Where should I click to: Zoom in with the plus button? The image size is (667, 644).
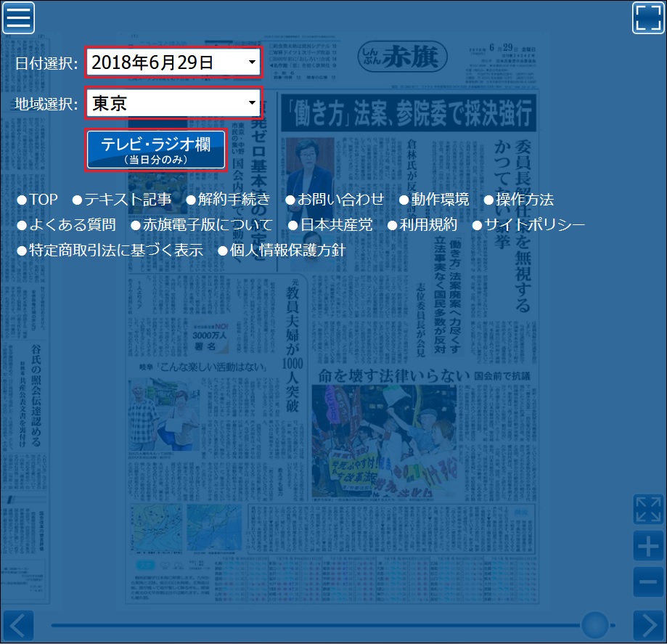click(x=648, y=545)
